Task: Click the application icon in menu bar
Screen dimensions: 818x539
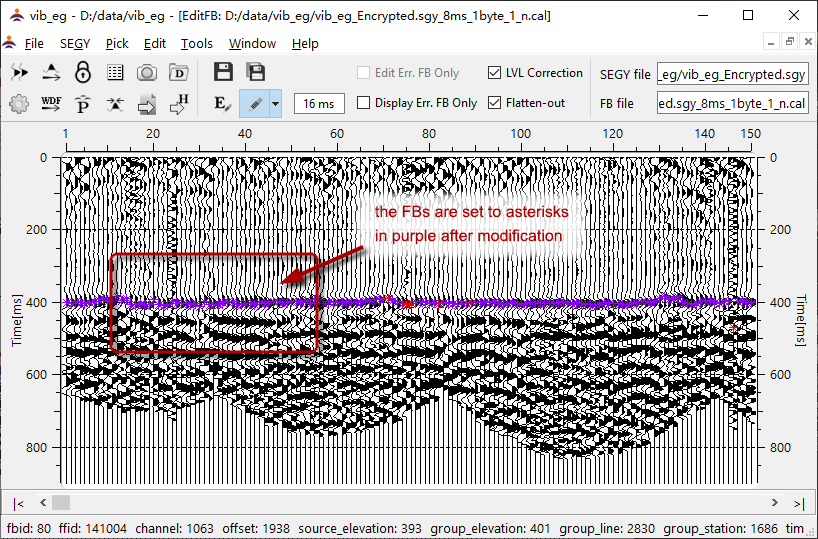Action: [x=9, y=43]
